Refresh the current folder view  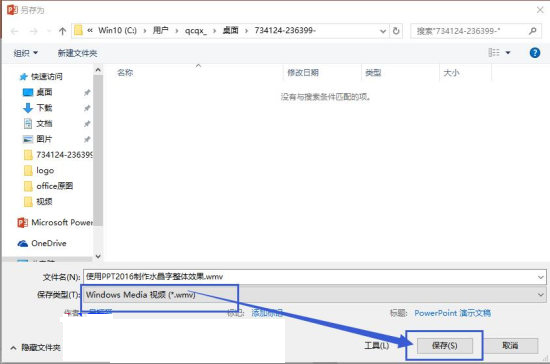[396, 31]
